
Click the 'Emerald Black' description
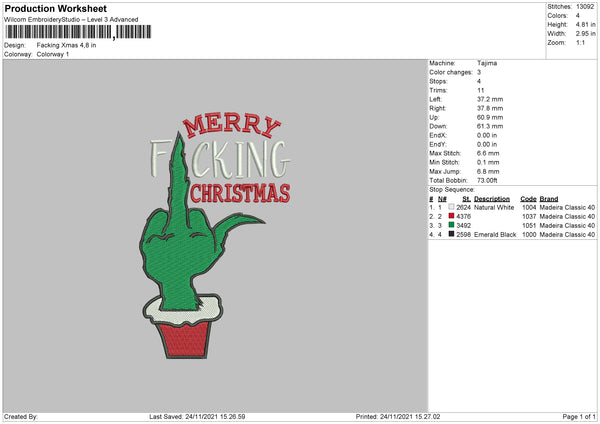coord(495,235)
